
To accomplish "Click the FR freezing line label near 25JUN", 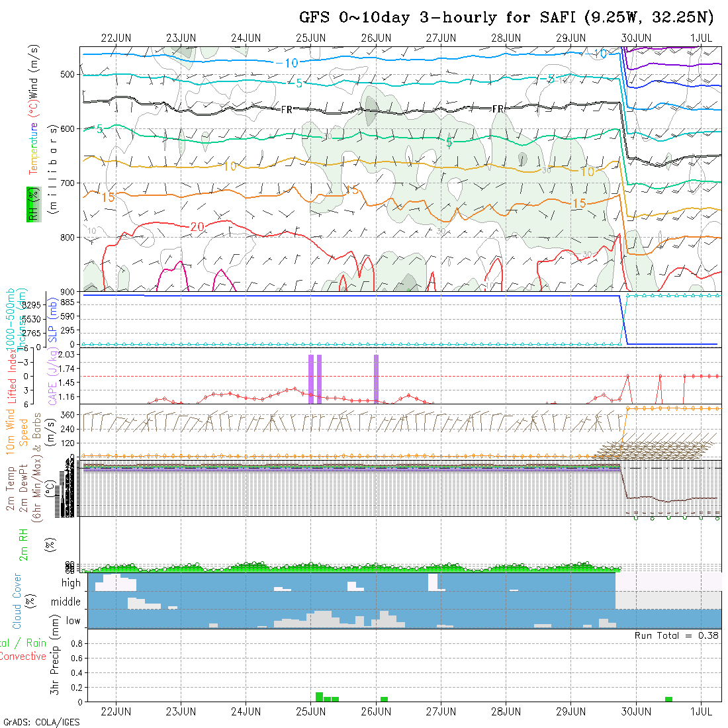I will pyautogui.click(x=287, y=110).
